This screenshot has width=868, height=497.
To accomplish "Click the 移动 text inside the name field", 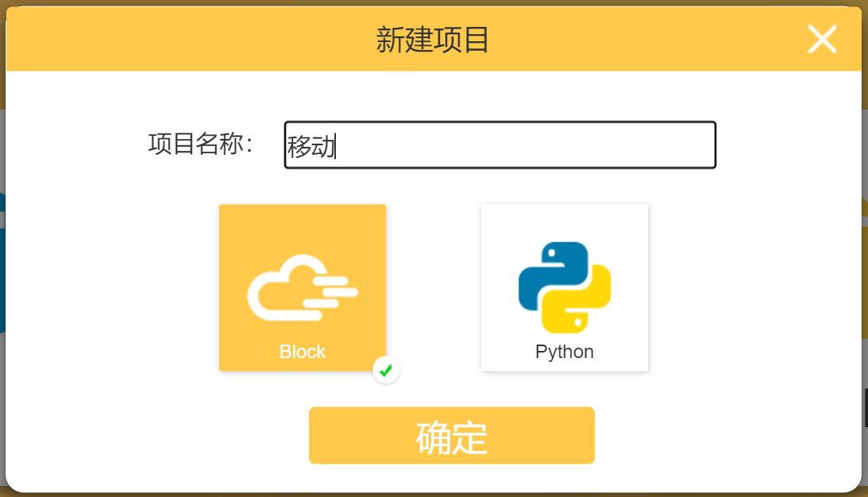I will (311, 147).
